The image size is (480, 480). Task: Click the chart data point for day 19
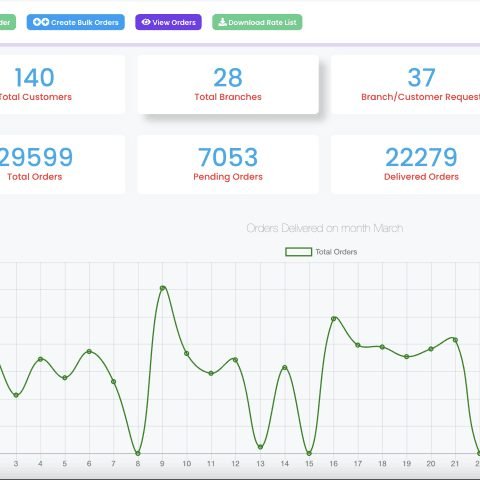click(x=406, y=357)
